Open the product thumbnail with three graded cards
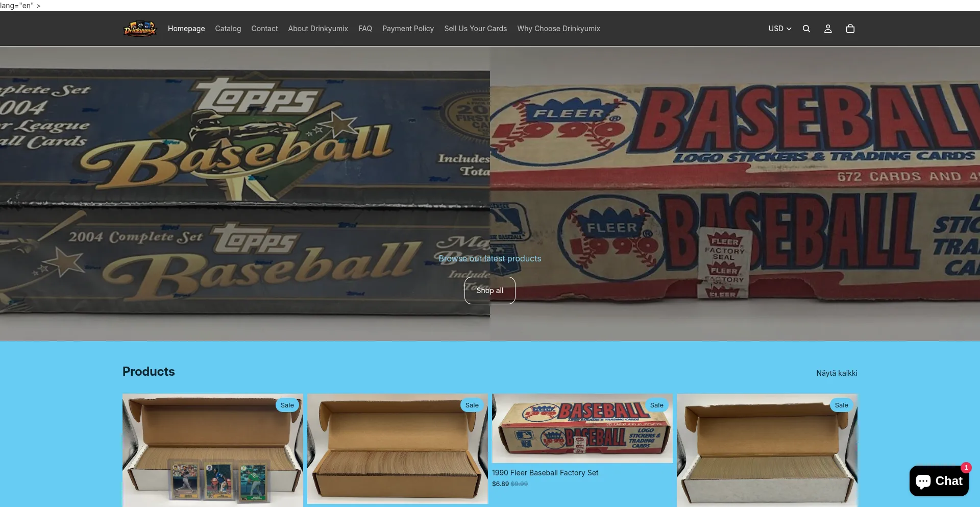This screenshot has width=980, height=507. coord(213,450)
